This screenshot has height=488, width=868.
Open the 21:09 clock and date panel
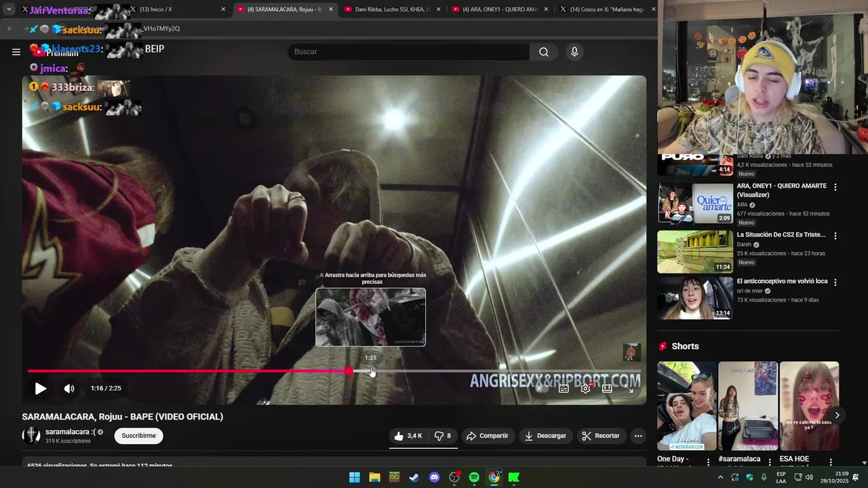coord(834,477)
